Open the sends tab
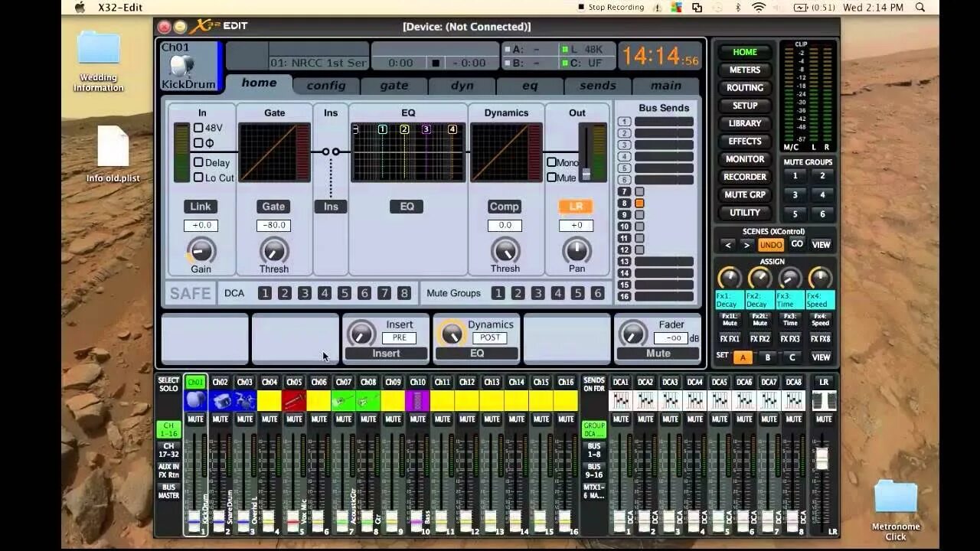Image resolution: width=980 pixels, height=551 pixels. tap(597, 85)
